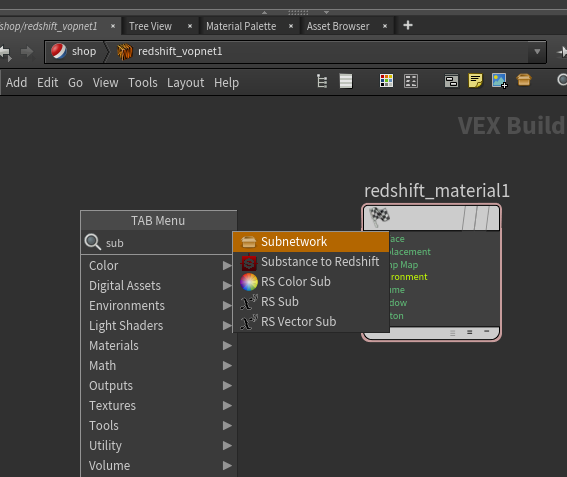Viewport: 567px width, 477px height.
Task: Close the shop/redshift_vopnet1 tab
Action: coord(113,26)
